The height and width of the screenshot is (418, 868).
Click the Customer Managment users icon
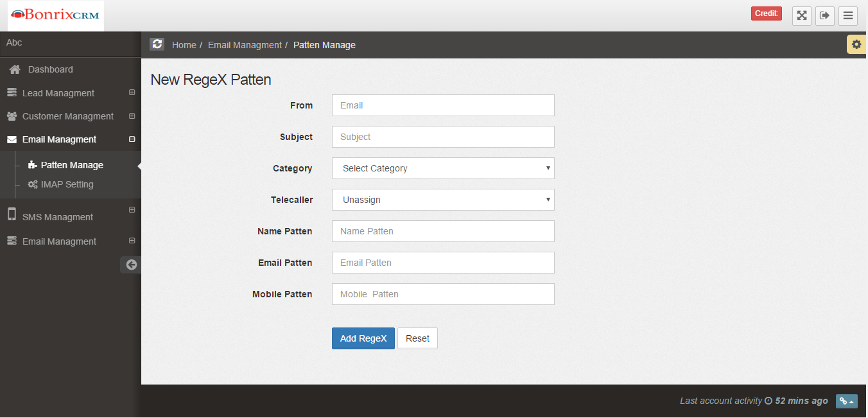coord(12,116)
